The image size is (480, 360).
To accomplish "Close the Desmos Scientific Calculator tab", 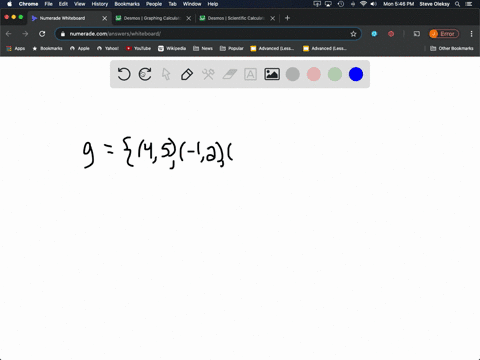I will pyautogui.click(x=273, y=18).
